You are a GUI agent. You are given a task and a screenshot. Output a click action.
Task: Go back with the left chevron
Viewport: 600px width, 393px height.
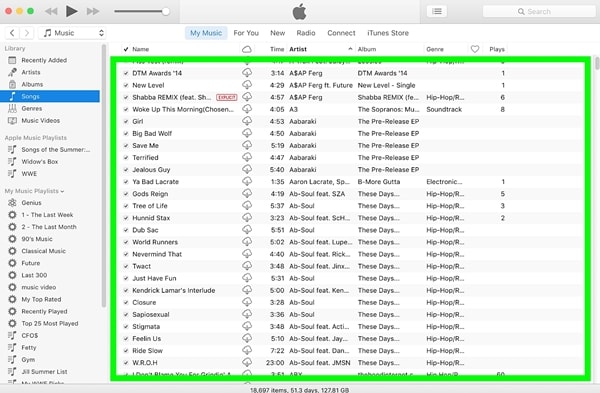click(x=12, y=33)
